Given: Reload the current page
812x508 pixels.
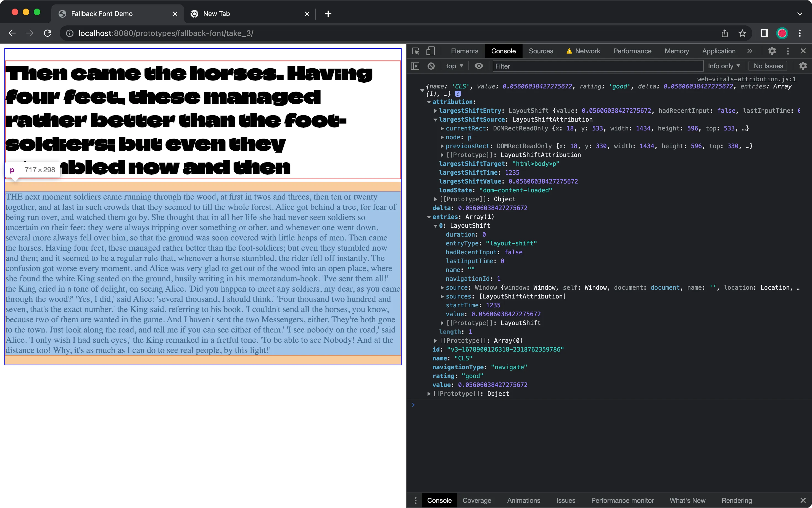Looking at the screenshot, I should [x=48, y=33].
